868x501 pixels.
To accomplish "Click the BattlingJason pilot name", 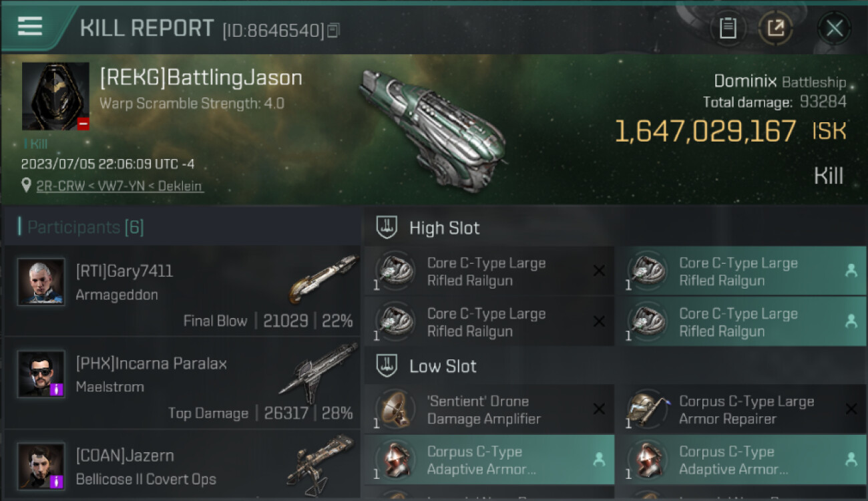I will [x=201, y=78].
